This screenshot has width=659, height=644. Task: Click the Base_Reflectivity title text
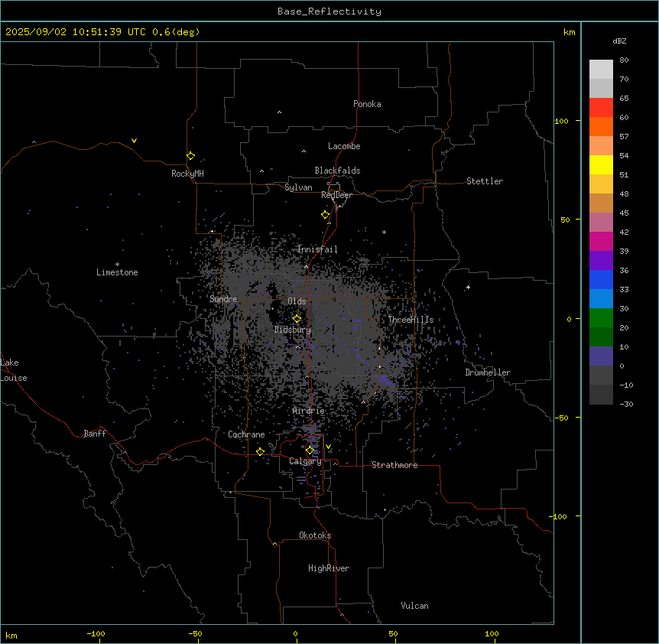[329, 11]
